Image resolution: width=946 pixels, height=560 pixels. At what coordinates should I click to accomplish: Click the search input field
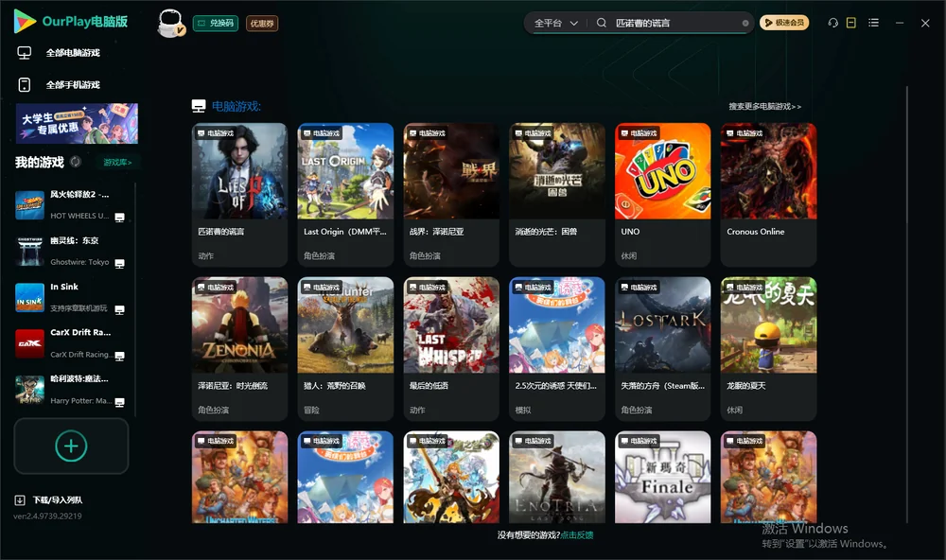click(x=676, y=23)
